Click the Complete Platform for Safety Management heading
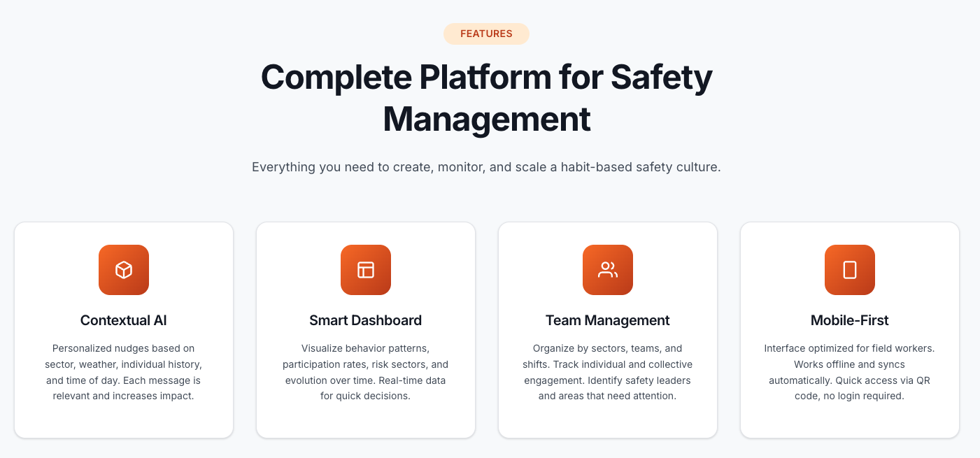This screenshot has height=458, width=980. tap(486, 98)
